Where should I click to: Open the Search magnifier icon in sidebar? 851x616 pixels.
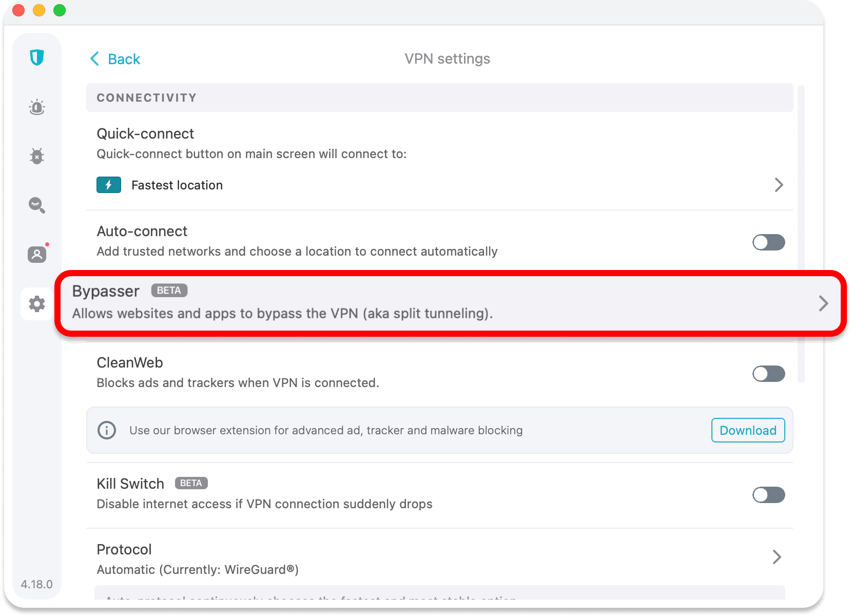click(x=37, y=205)
